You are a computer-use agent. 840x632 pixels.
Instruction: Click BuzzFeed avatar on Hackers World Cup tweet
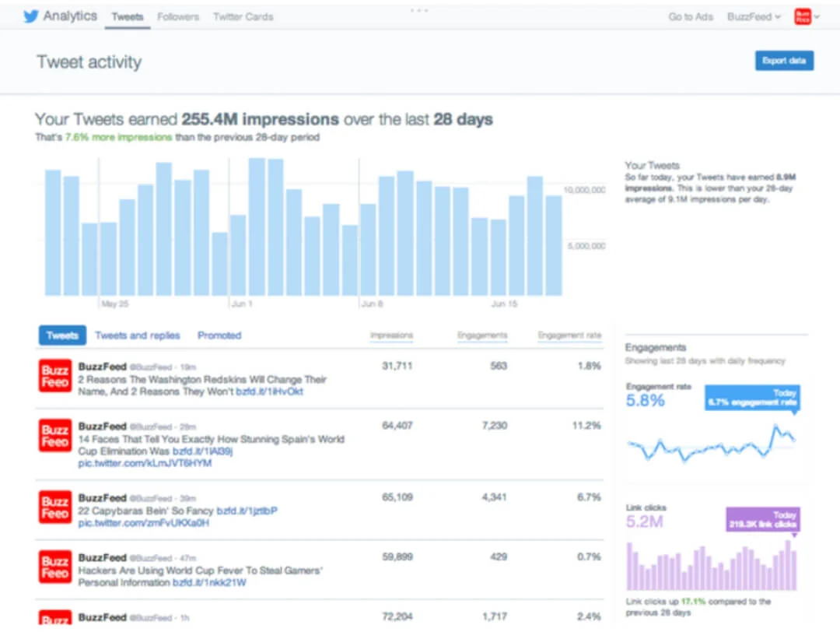tap(55, 567)
